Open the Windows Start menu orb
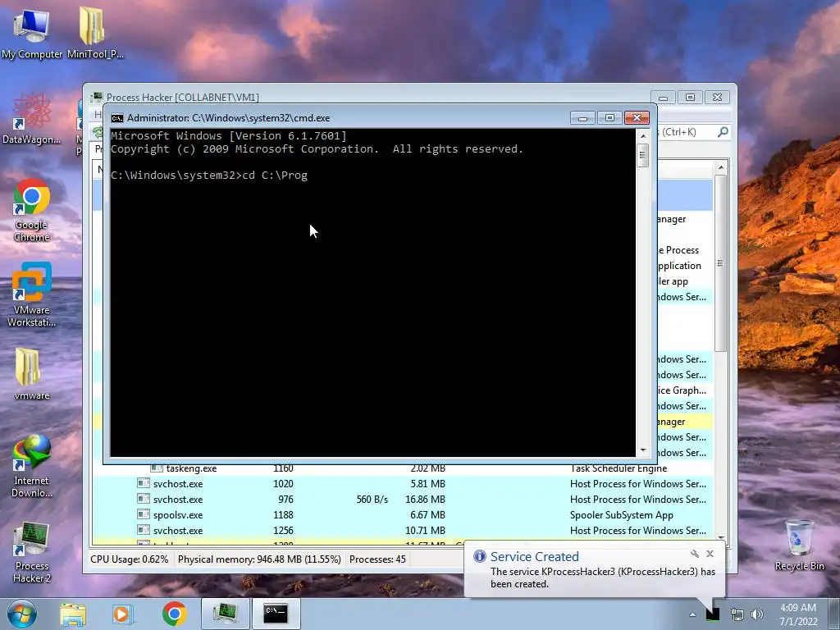This screenshot has height=630, width=840. (x=21, y=614)
